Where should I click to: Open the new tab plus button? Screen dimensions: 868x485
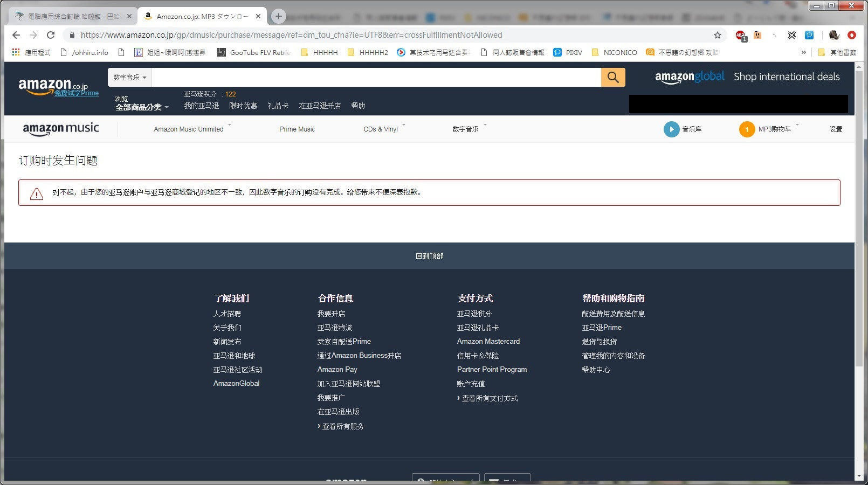pyautogui.click(x=278, y=16)
